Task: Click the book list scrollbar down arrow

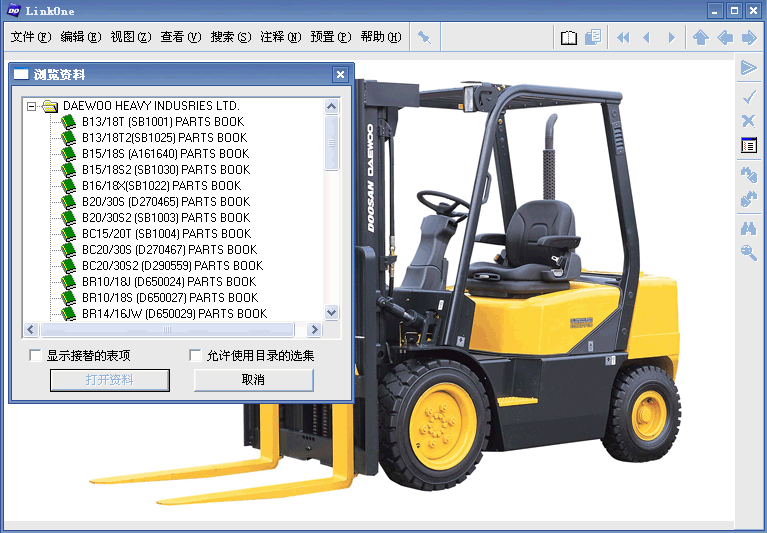Action: [332, 312]
